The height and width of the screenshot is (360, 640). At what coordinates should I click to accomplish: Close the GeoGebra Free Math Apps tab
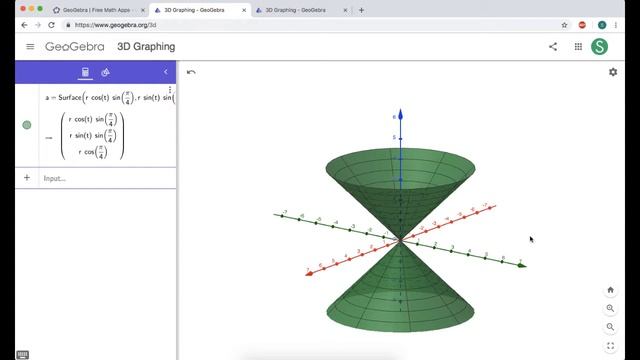pyautogui.click(x=143, y=10)
